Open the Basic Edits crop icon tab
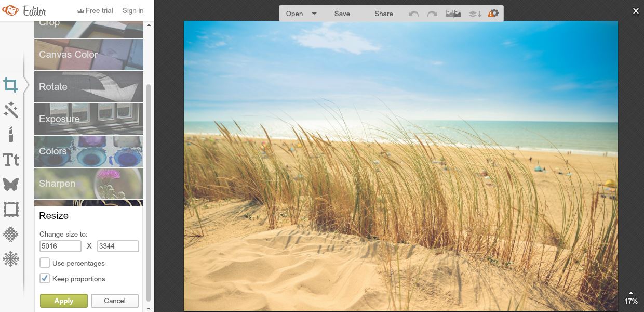Image resolution: width=644 pixels, height=312 pixels. [x=11, y=85]
